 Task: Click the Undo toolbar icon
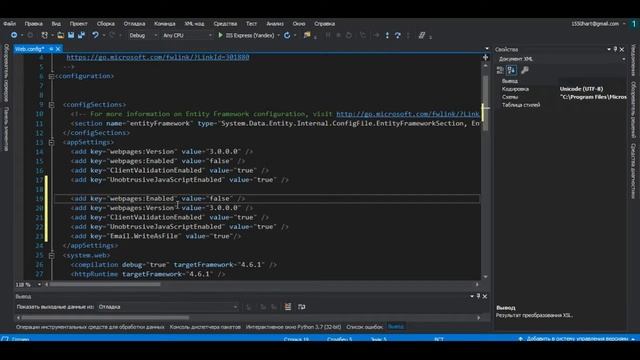95,36
